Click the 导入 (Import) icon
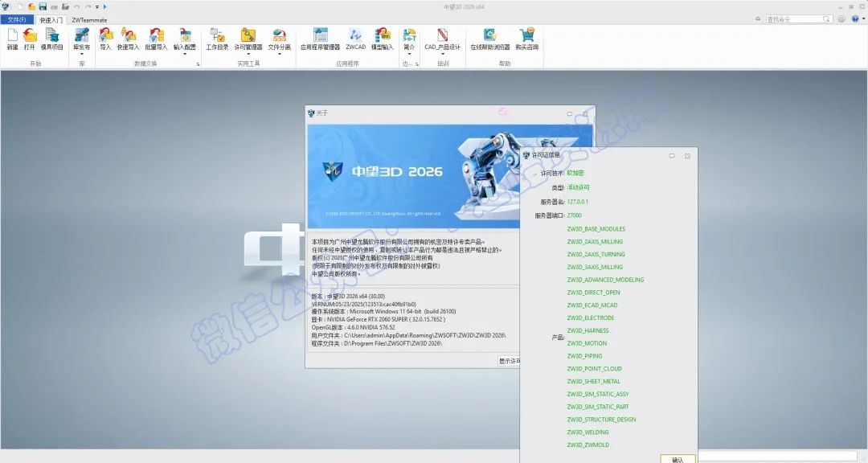 pyautogui.click(x=105, y=35)
